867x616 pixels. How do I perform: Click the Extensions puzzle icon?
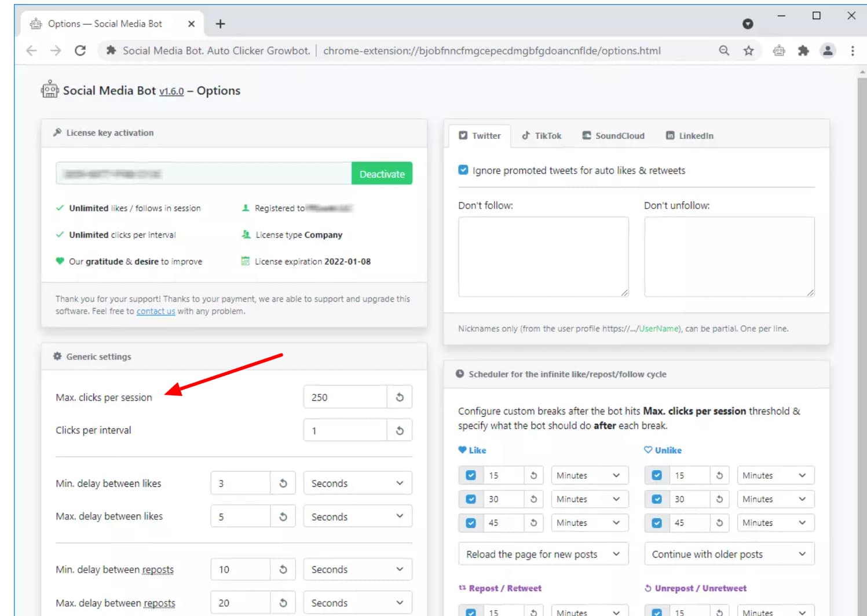coord(803,50)
